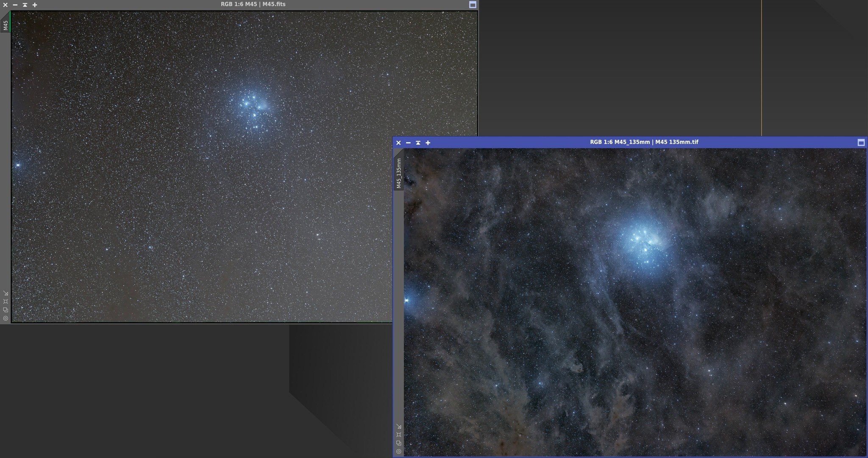Click square button at right of M45 135mm.tif title bar
This screenshot has width=868, height=458.
pos(861,142)
